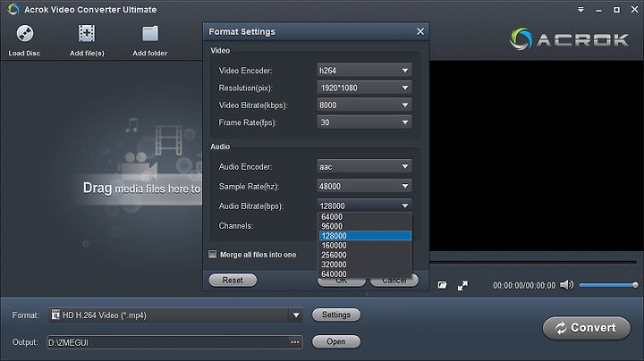Viewport: 644px width, 361px height.
Task: Select 64000 audio bitrate option
Action: tap(365, 216)
